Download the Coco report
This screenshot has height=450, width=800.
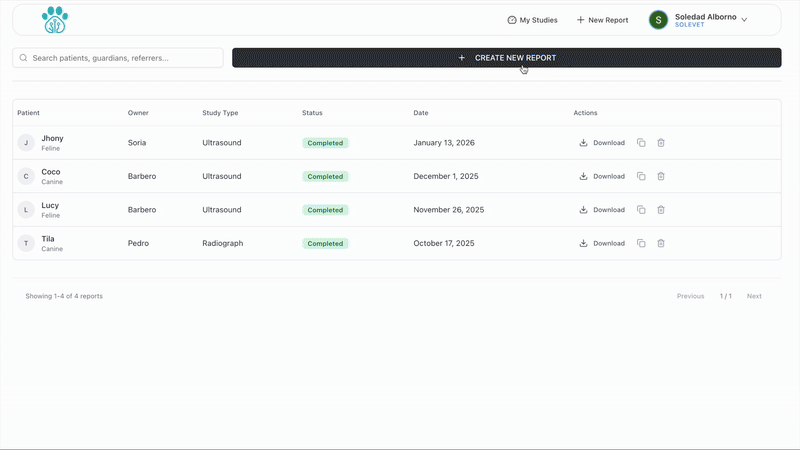click(602, 177)
